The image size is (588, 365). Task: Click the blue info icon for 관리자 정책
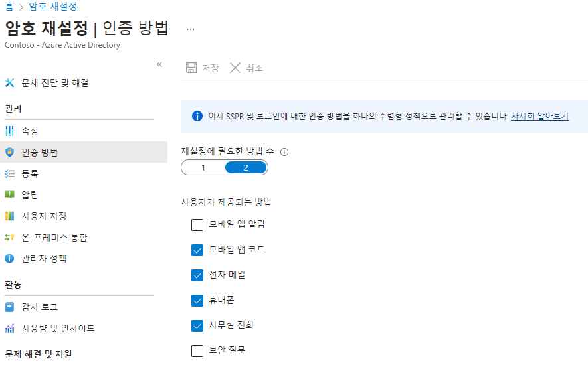pos(9,258)
